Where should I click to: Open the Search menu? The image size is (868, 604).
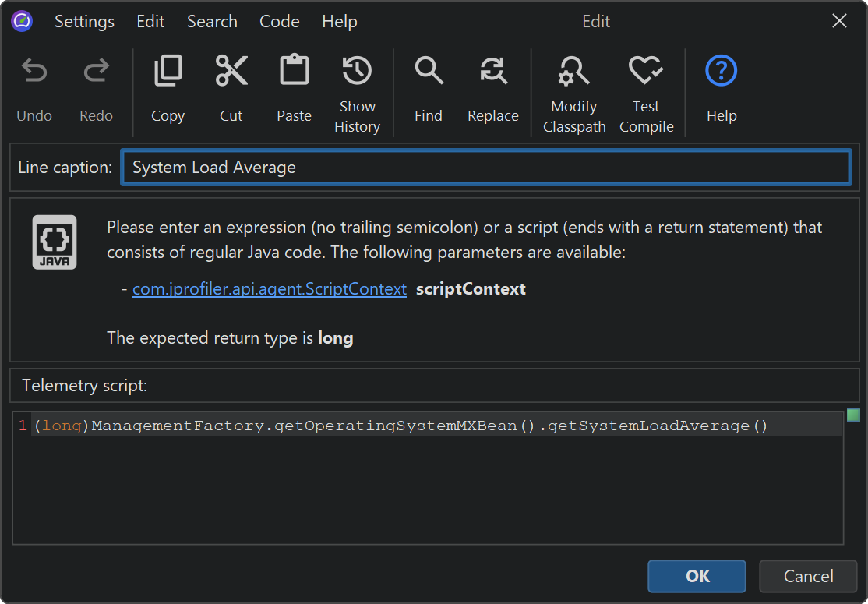pos(212,22)
